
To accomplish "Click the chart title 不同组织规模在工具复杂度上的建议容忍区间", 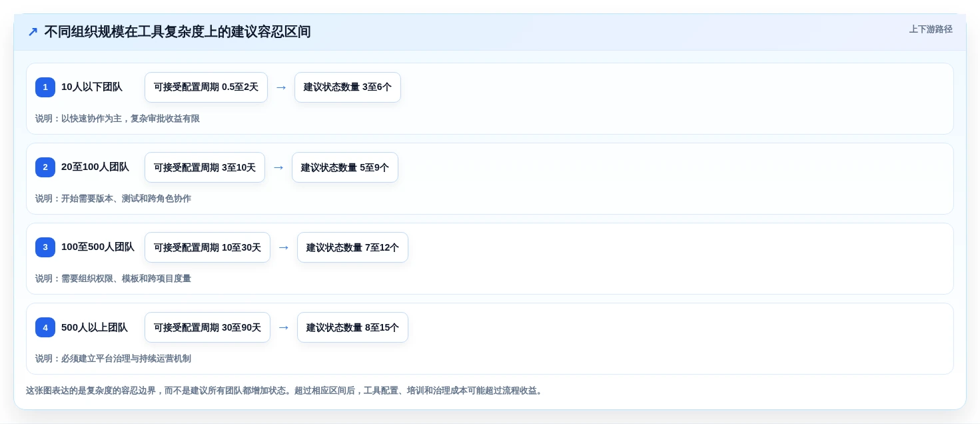I will click(x=177, y=32).
